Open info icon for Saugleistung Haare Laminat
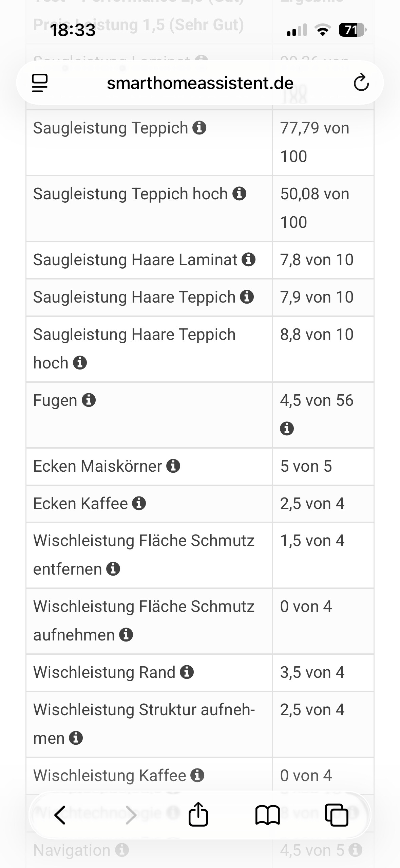Image resolution: width=400 pixels, height=868 pixels. pyautogui.click(x=249, y=260)
